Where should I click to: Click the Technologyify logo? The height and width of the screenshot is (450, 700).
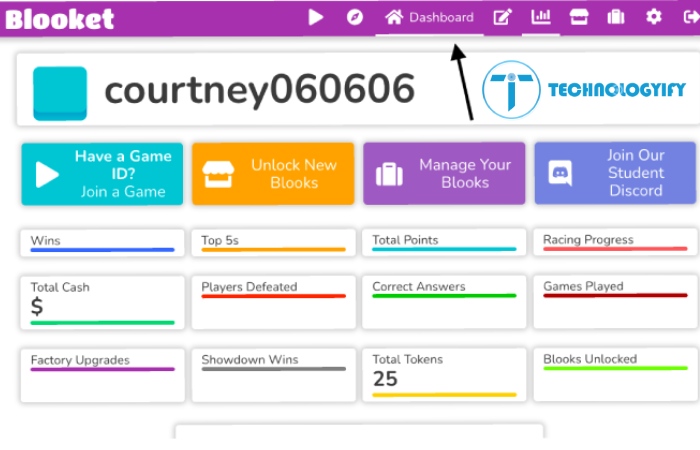(583, 90)
